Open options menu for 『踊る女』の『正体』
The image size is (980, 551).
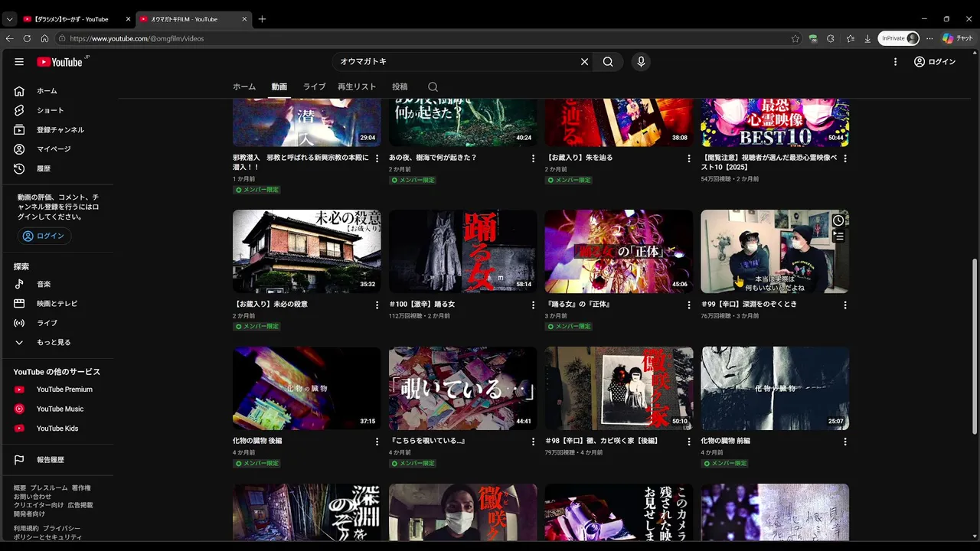click(689, 305)
